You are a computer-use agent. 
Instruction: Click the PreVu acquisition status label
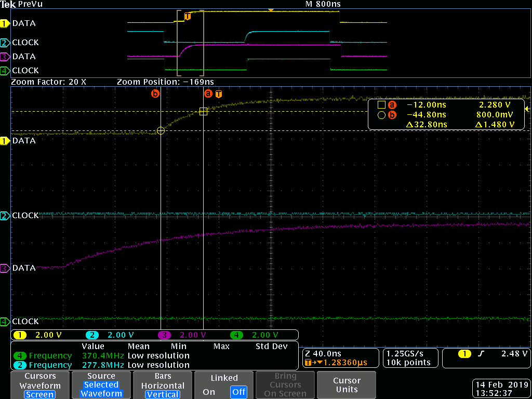click(30, 4)
